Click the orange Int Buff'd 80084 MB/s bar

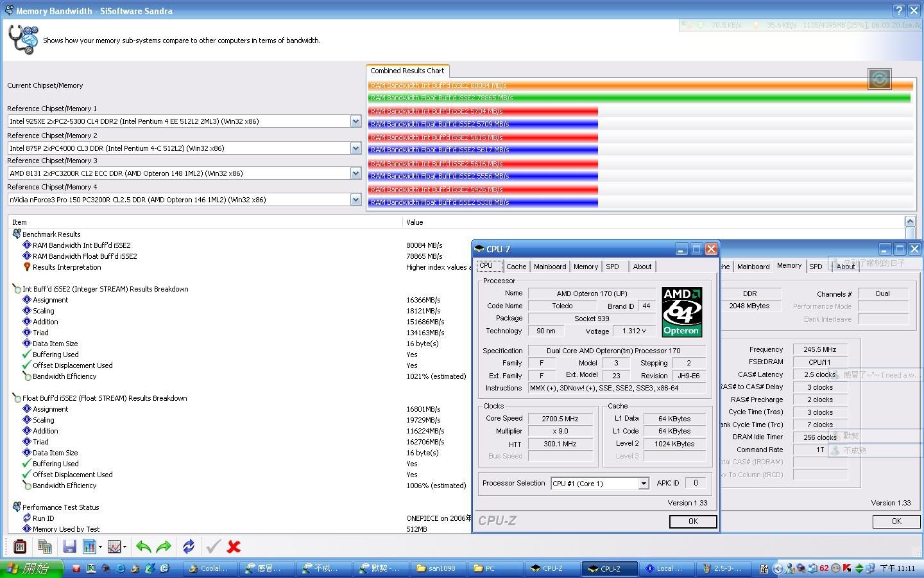pos(640,85)
